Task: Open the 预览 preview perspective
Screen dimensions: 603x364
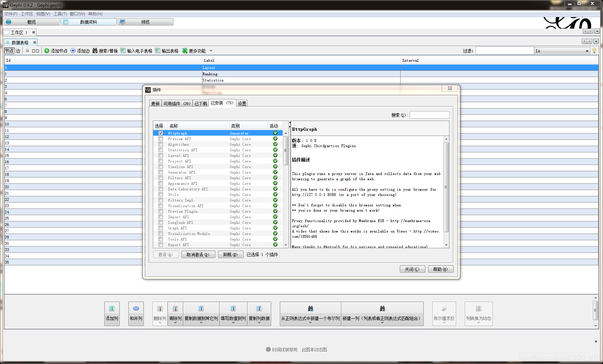Action: click(145, 22)
